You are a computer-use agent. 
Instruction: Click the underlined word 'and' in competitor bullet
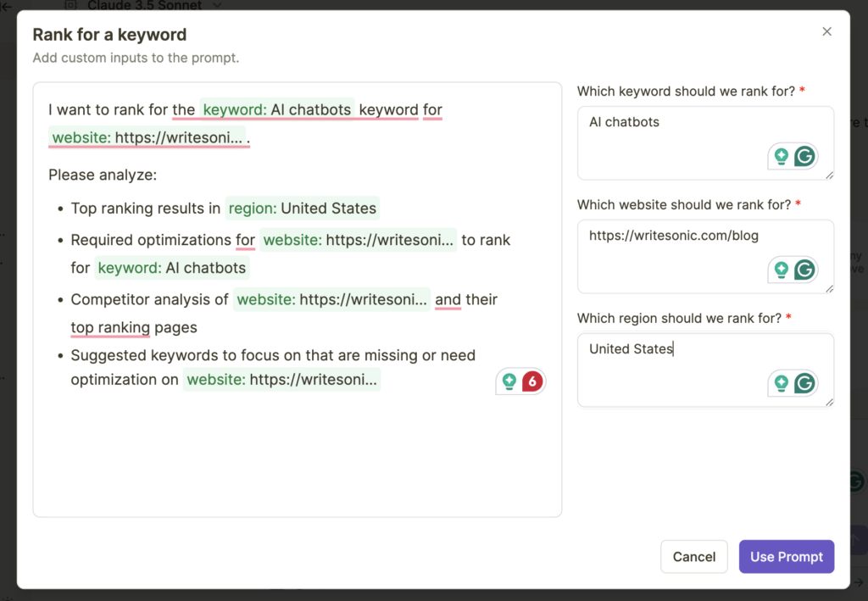click(448, 299)
